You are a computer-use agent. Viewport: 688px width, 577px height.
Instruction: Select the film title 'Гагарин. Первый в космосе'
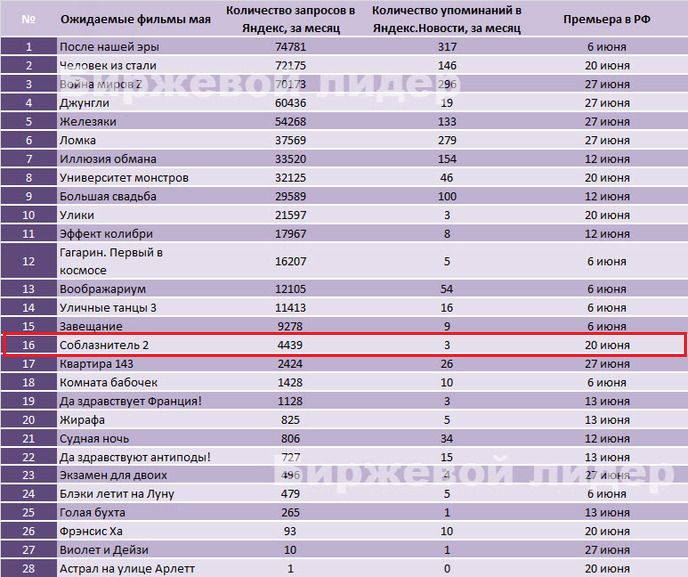pyautogui.click(x=111, y=261)
